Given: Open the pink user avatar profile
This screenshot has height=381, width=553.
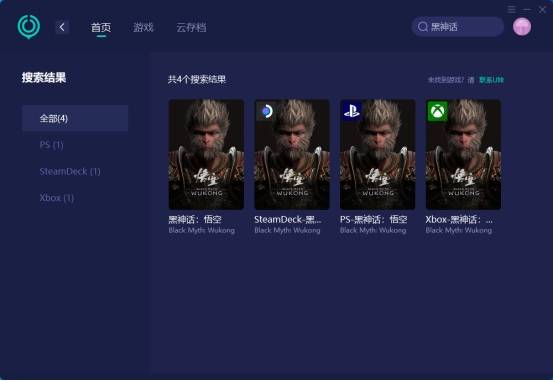Looking at the screenshot, I should tap(522, 26).
